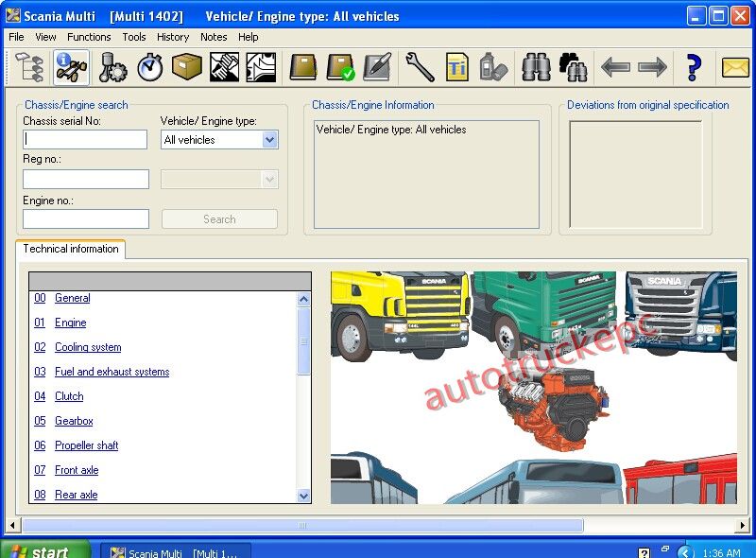Open the yellow Ti document icon
756x558 pixels.
point(456,67)
